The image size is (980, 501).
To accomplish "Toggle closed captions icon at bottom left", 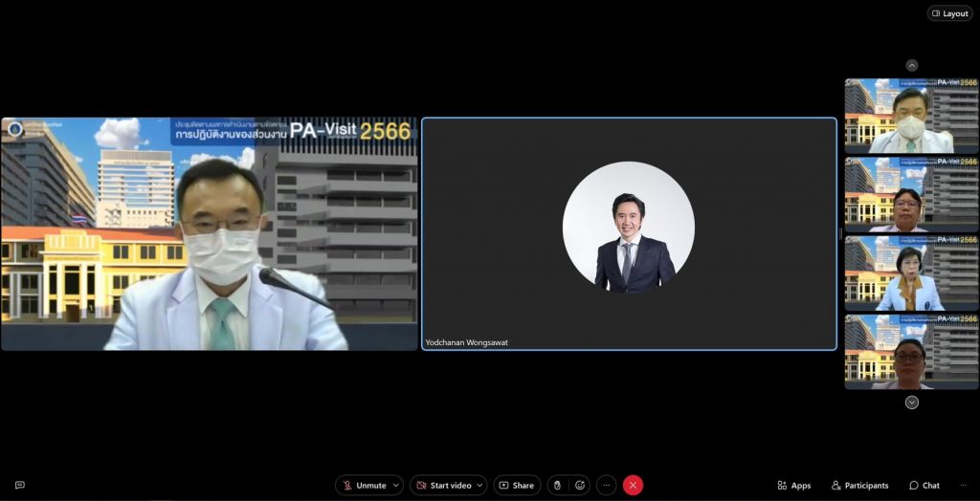I will 19,486.
